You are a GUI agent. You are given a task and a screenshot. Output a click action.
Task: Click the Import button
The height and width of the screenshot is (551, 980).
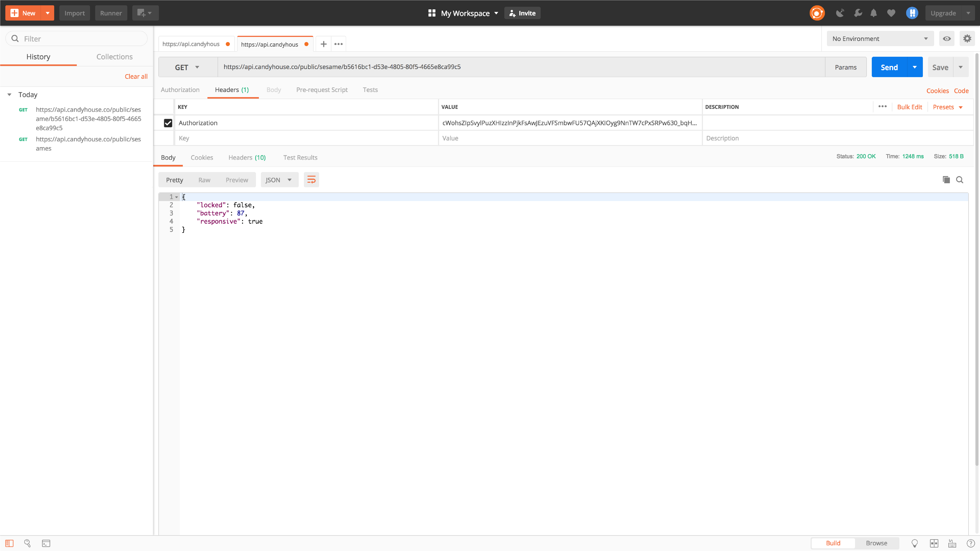click(x=74, y=13)
